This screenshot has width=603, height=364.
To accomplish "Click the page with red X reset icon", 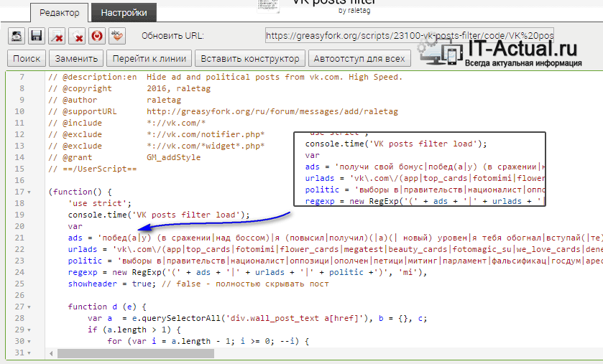I will pyautogui.click(x=77, y=36).
